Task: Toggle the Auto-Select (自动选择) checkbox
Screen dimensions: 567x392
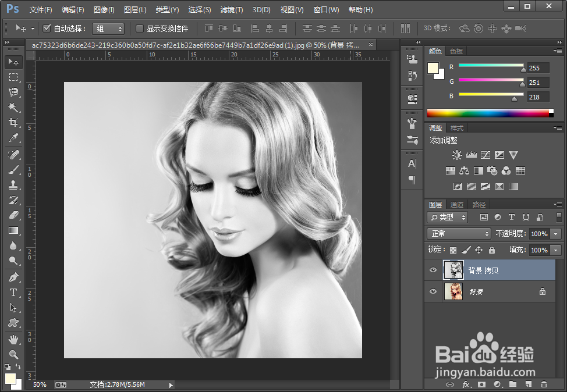Action: 47,28
